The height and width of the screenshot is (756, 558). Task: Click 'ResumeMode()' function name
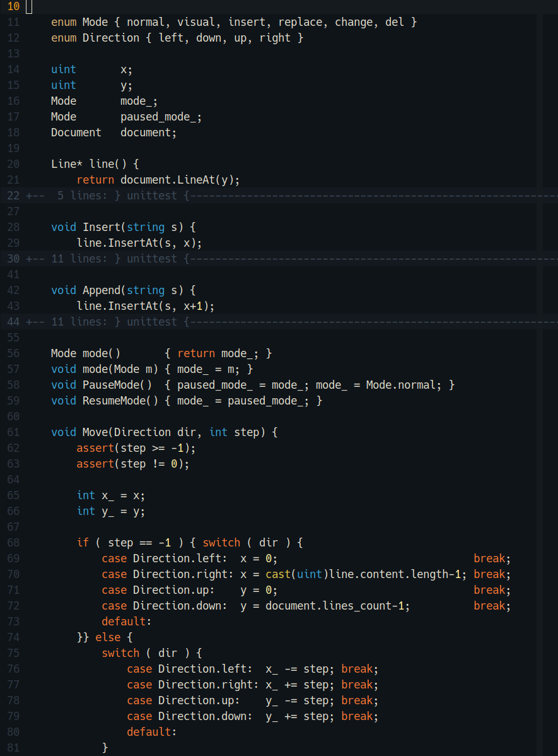click(x=120, y=401)
